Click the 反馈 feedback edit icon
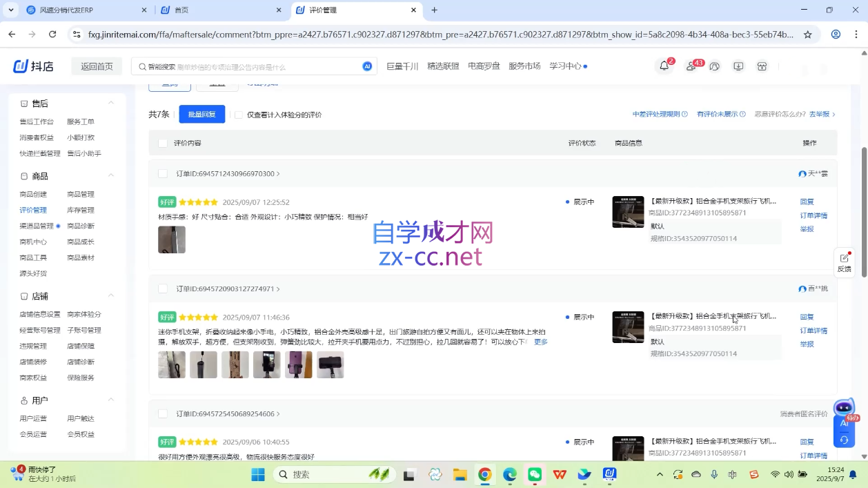868x488 pixels. point(844,258)
